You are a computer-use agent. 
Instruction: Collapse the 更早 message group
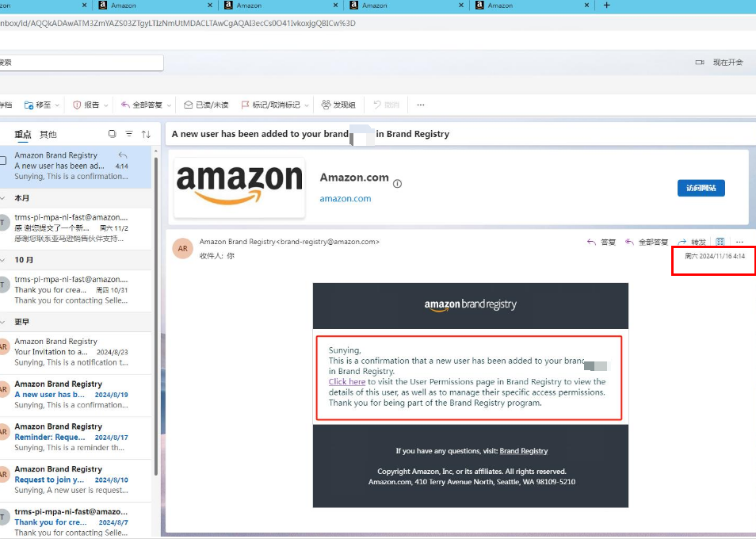point(3,322)
